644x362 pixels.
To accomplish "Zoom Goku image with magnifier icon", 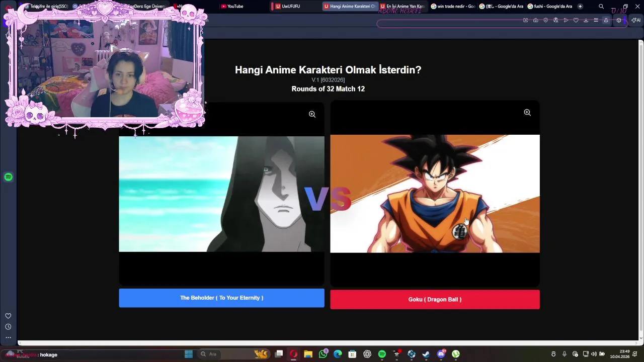I will coord(527,113).
